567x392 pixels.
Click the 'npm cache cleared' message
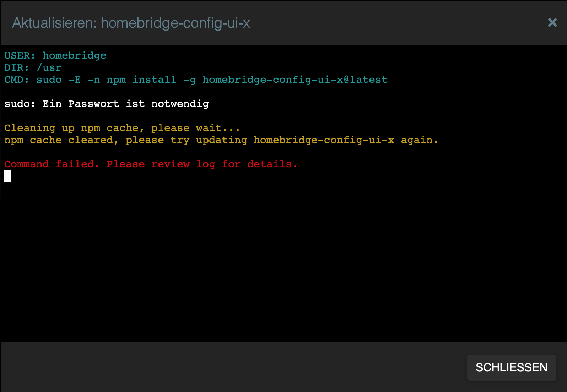point(59,140)
